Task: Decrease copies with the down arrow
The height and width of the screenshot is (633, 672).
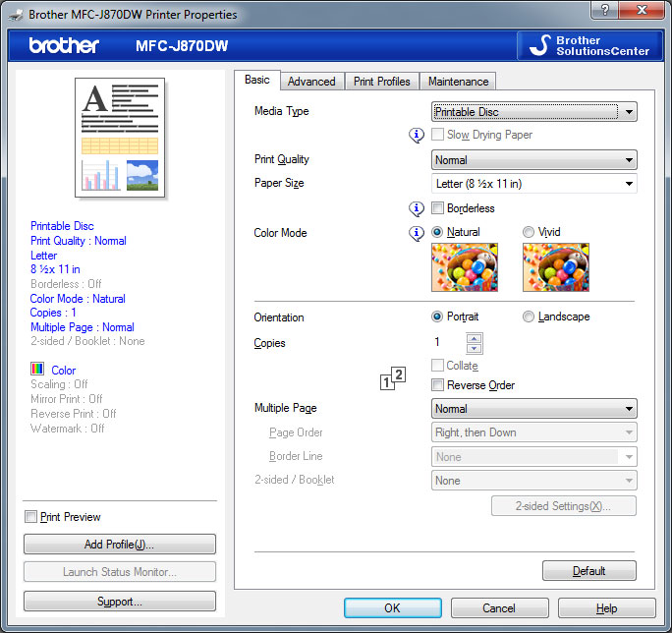Action: [474, 349]
